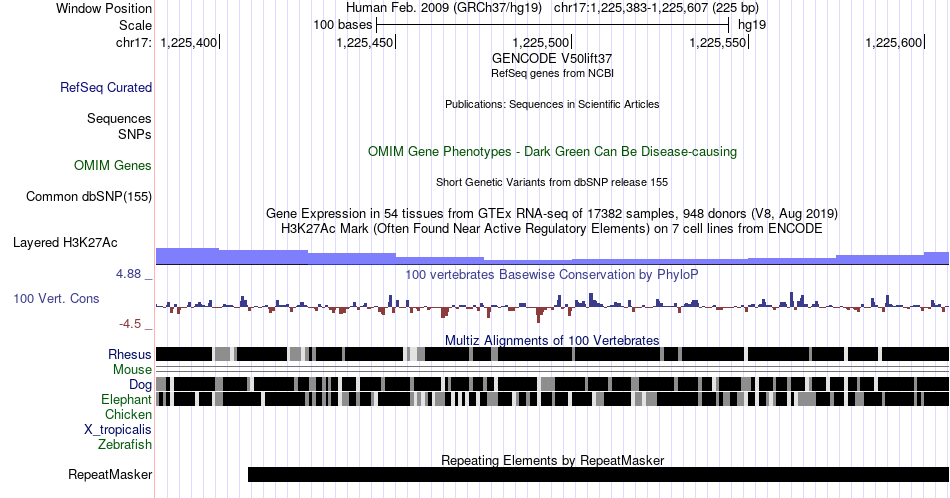950x498 pixels.
Task: Click the hg19 label beside scale bar
Action: click(751, 25)
